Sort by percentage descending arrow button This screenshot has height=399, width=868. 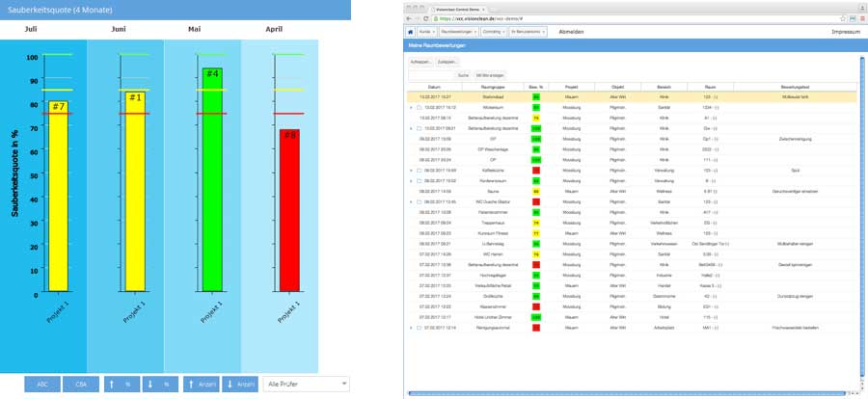(161, 384)
